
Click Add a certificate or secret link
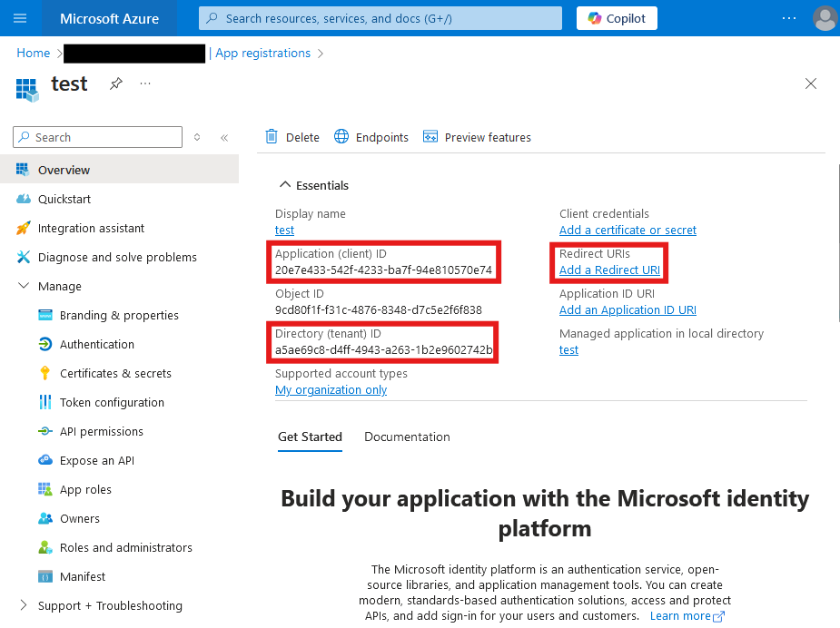click(x=628, y=231)
